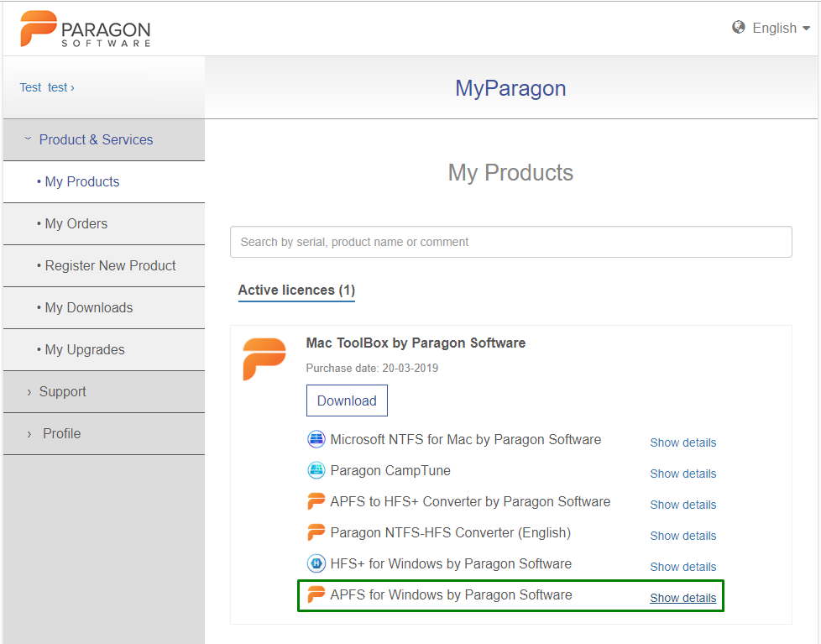Open My Downloads page
The height and width of the screenshot is (644, 821).
pos(103,308)
